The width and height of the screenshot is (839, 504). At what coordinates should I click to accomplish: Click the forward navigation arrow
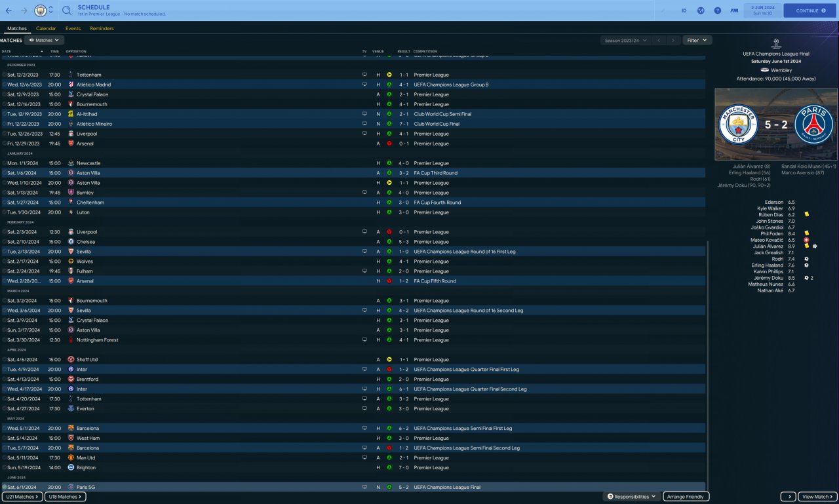24,10
